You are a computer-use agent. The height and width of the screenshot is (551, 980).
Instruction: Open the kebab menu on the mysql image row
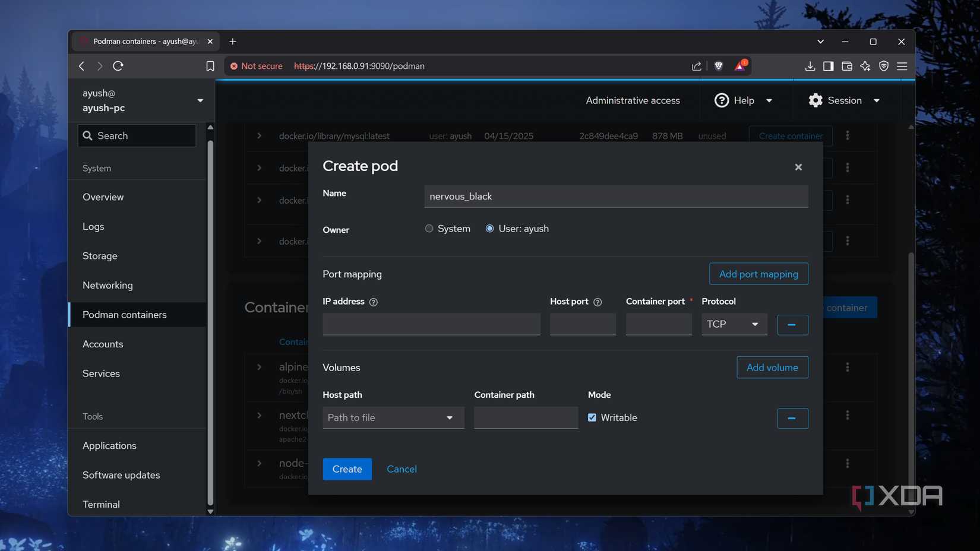pyautogui.click(x=848, y=135)
